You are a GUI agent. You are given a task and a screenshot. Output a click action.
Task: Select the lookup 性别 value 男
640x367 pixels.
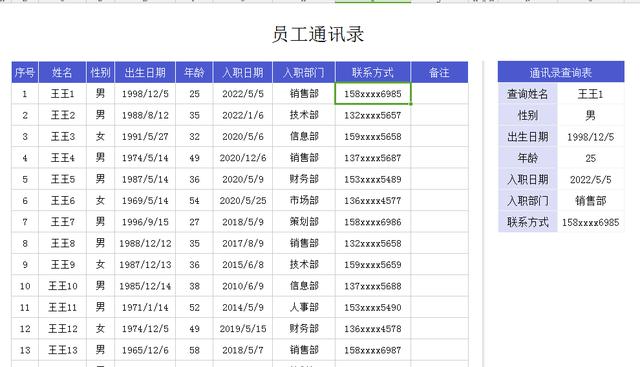[x=591, y=116]
